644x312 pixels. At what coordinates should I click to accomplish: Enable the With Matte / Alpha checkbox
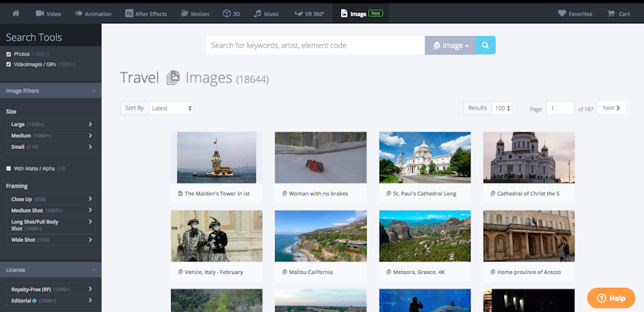pyautogui.click(x=9, y=168)
